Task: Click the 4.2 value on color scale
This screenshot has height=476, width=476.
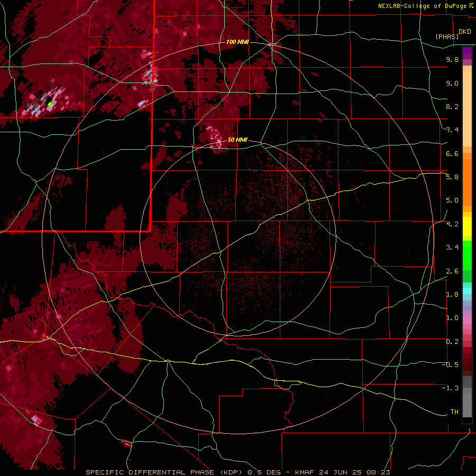Action: (x=452, y=224)
